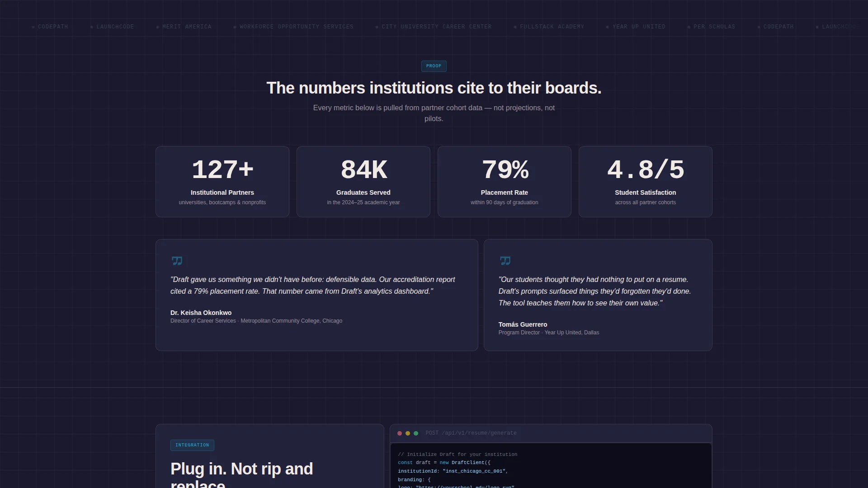The height and width of the screenshot is (488, 868).
Task: Click the quote icon in Keisha Okonkwo's testimonial
Action: (177, 261)
